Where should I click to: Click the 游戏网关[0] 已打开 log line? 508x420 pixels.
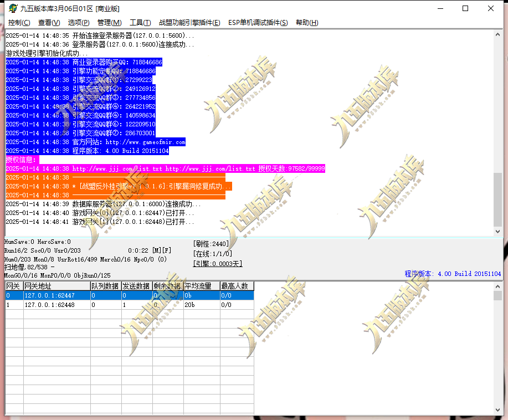point(100,213)
